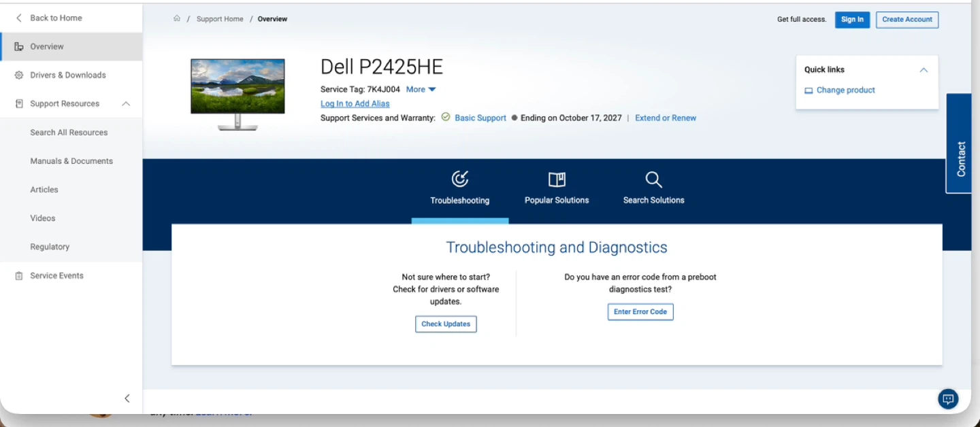980x427 pixels.
Task: Click the Search Solutions magnifier icon
Action: click(x=653, y=179)
